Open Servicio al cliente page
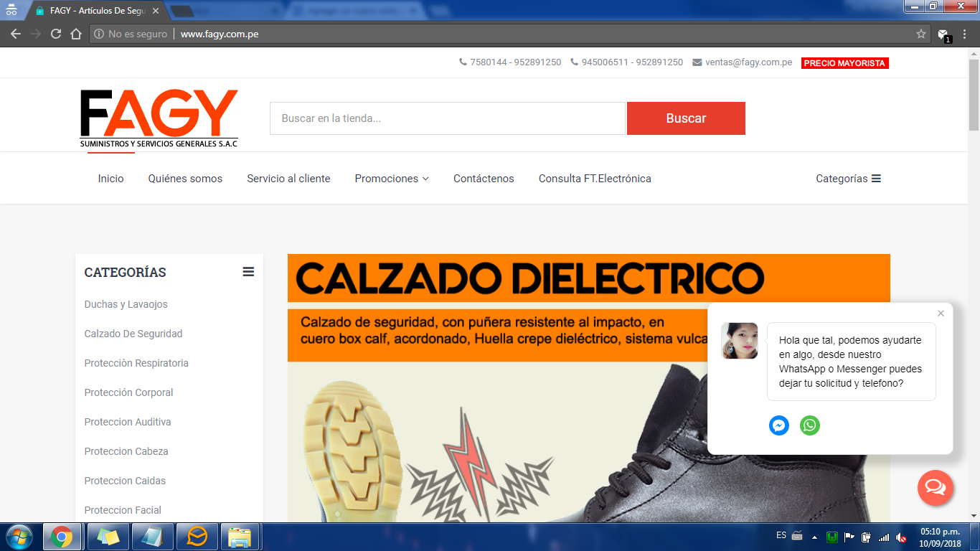 [288, 179]
